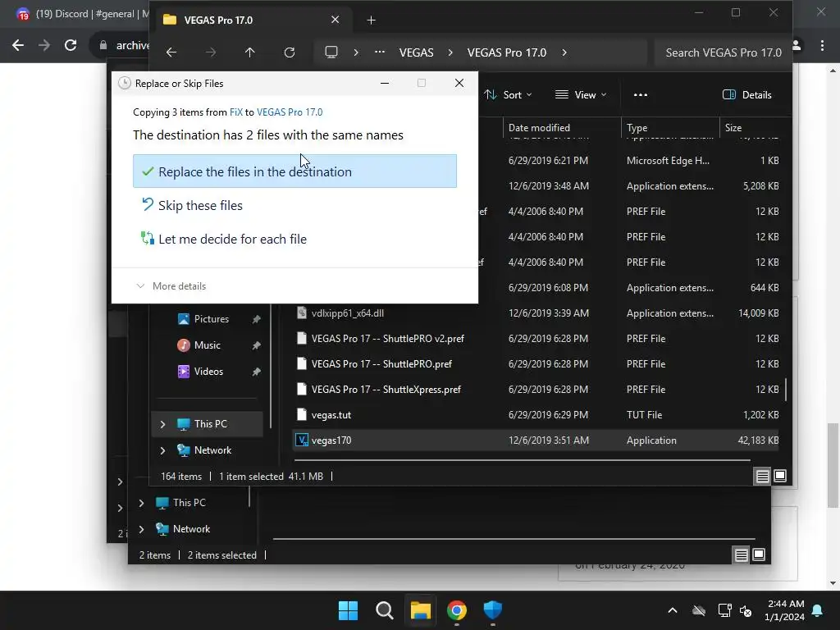Open the View dropdown menu
The image size is (840, 630).
coord(581,95)
